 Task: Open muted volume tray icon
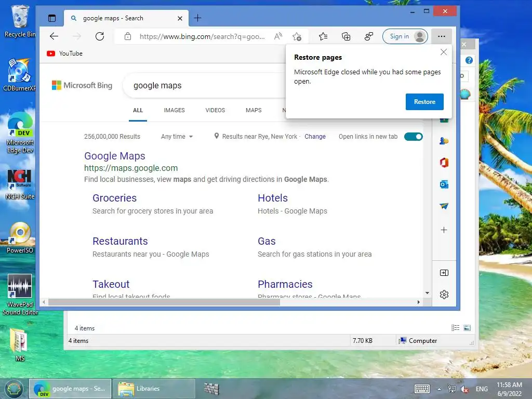click(x=464, y=389)
